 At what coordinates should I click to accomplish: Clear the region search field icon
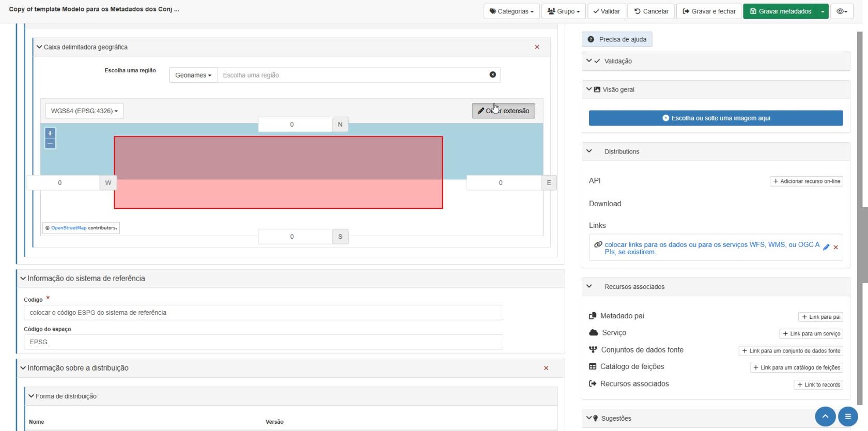coord(492,75)
